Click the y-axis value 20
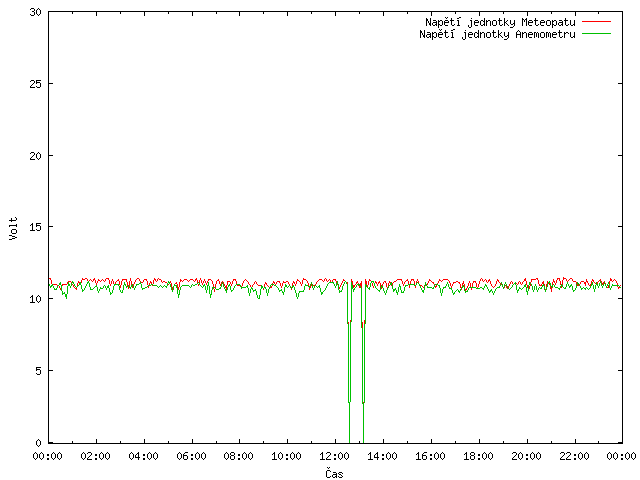Viewport: 640px width, 480px height. coord(36,156)
